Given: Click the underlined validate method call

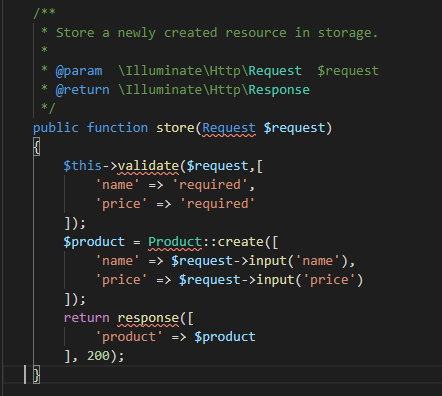Looking at the screenshot, I should (x=148, y=166).
